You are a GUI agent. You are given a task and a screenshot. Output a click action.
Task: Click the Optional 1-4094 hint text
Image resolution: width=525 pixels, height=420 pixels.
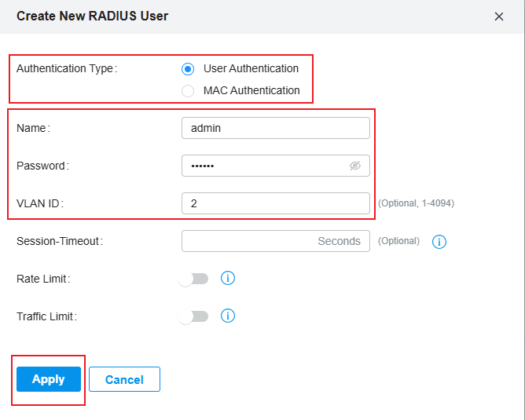click(x=417, y=203)
